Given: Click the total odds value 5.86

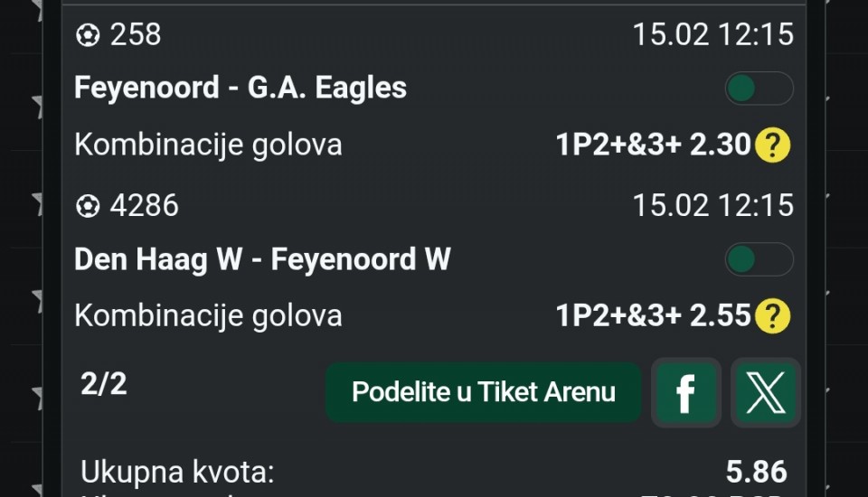Looking at the screenshot, I should (x=756, y=472).
